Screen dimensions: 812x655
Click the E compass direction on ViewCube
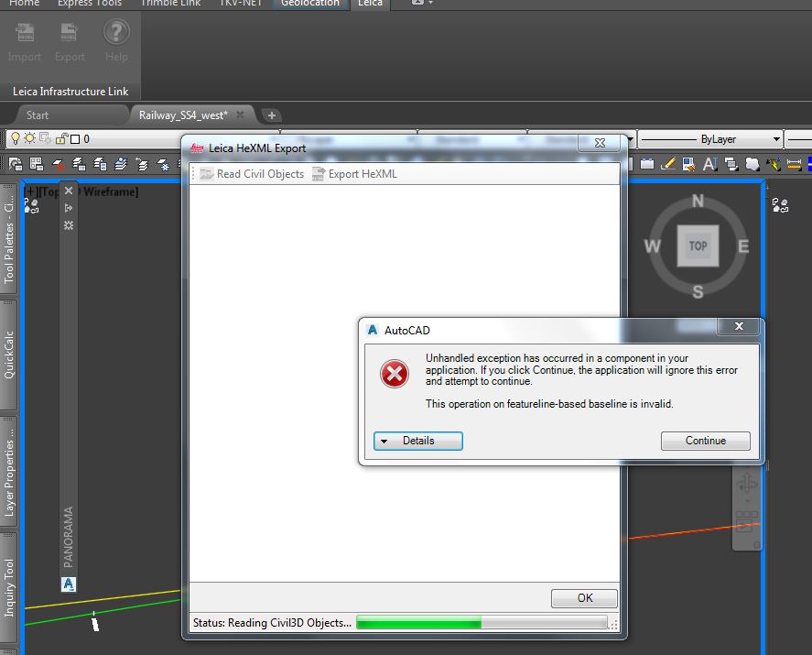tap(743, 246)
